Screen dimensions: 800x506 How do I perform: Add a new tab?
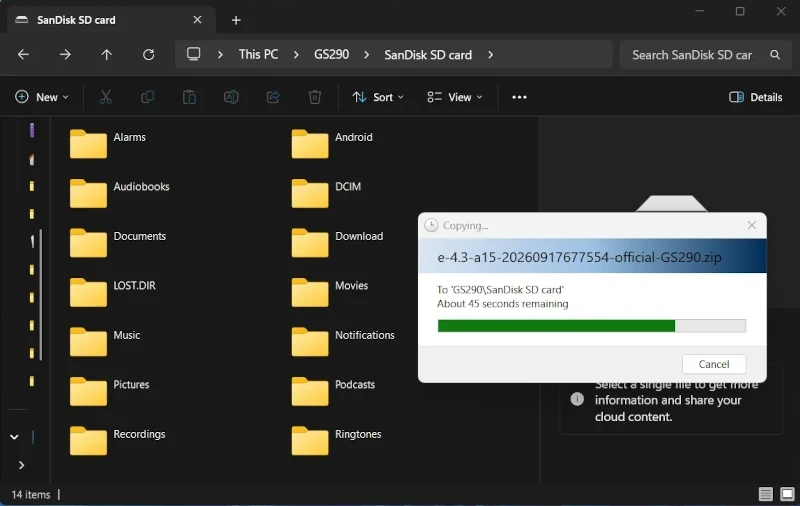[x=236, y=20]
